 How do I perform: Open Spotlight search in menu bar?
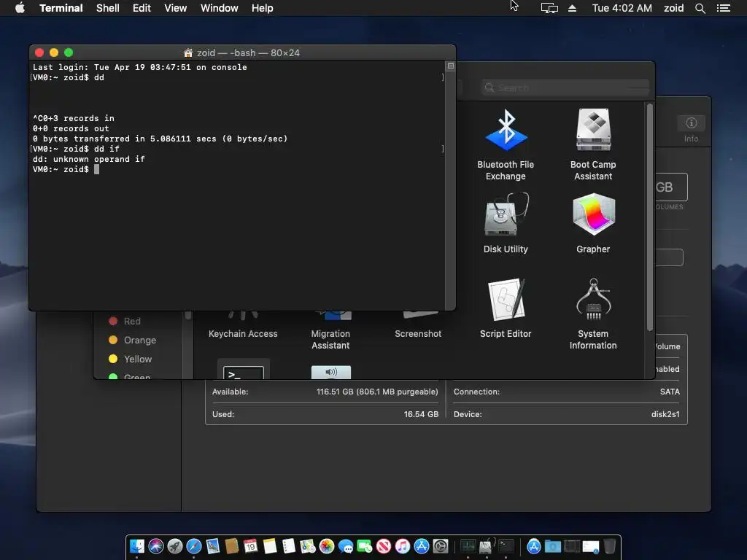(x=700, y=8)
